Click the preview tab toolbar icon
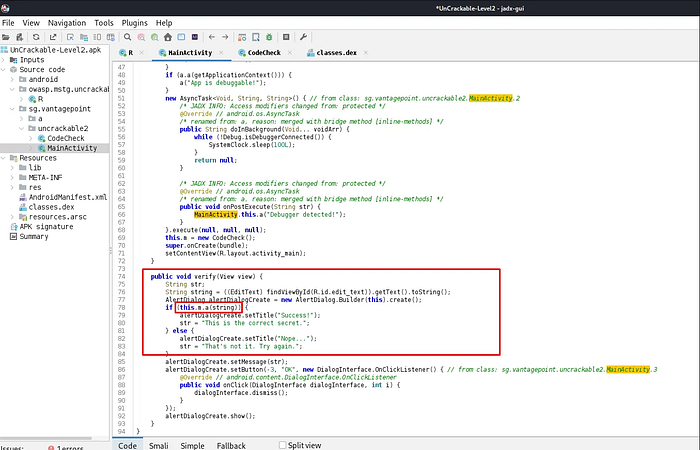The width and height of the screenshot is (700, 450). pyautogui.click(x=110, y=37)
